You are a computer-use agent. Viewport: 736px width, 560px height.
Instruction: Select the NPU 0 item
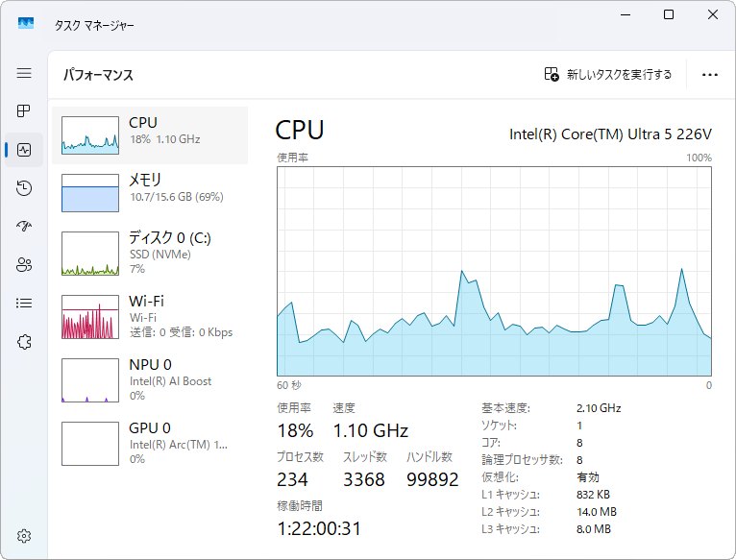tap(150, 379)
